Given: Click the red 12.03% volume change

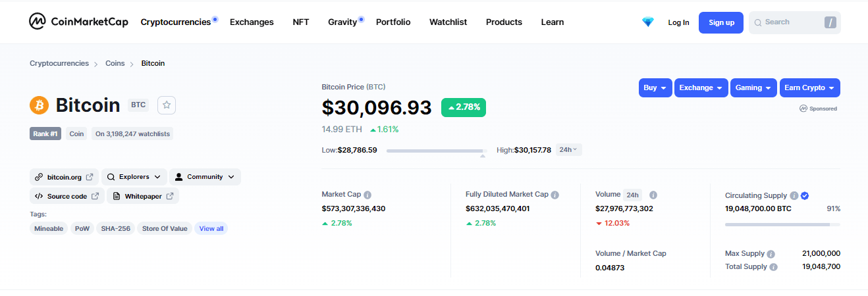Looking at the screenshot, I should coord(612,223).
